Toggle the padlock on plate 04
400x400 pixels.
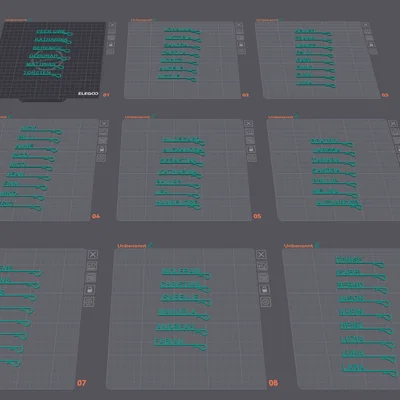[102, 149]
